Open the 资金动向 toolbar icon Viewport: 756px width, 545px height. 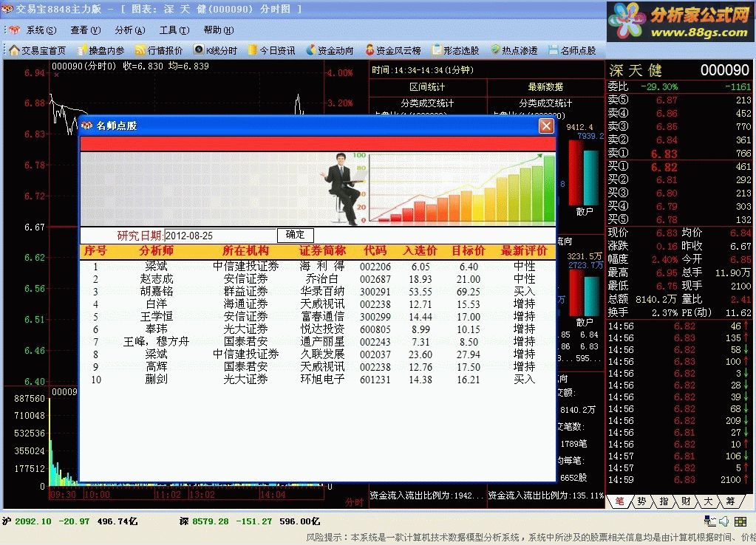pos(311,49)
